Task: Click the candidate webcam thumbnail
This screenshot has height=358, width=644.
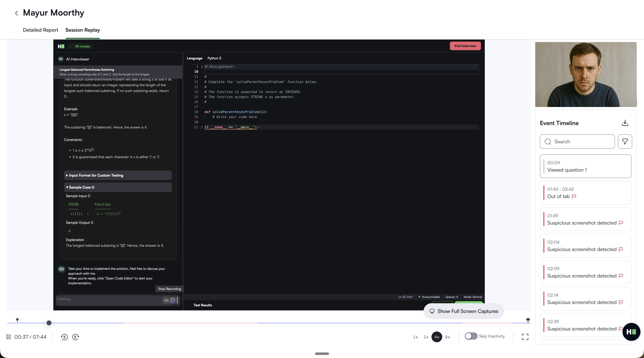Action: click(x=586, y=75)
